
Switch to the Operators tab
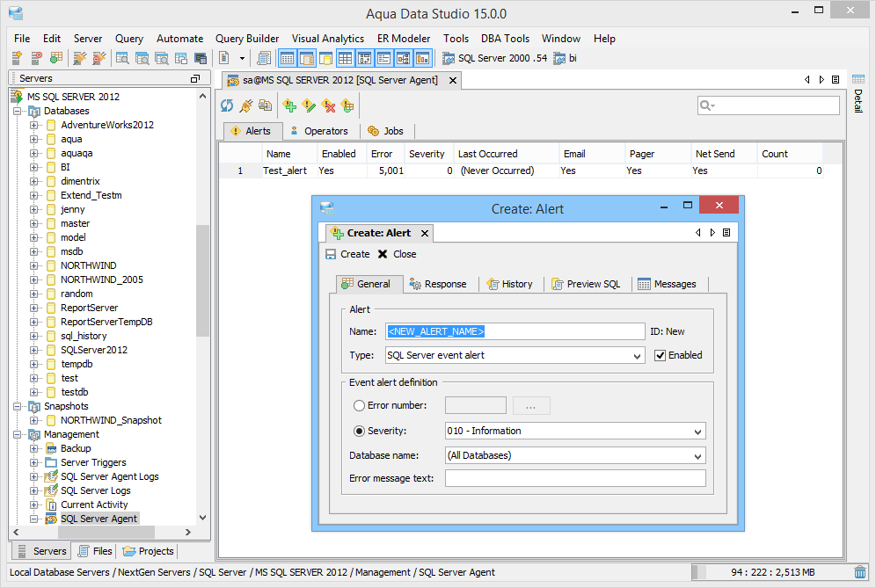(x=319, y=131)
